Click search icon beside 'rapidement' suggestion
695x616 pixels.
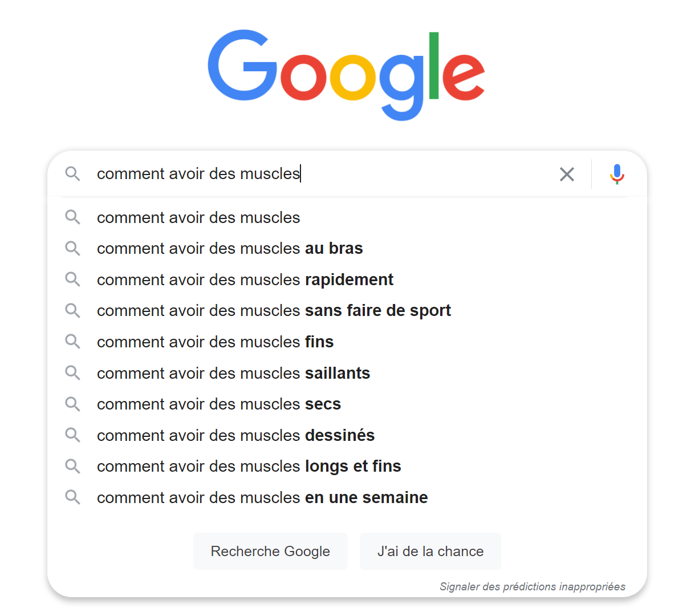pyautogui.click(x=72, y=279)
